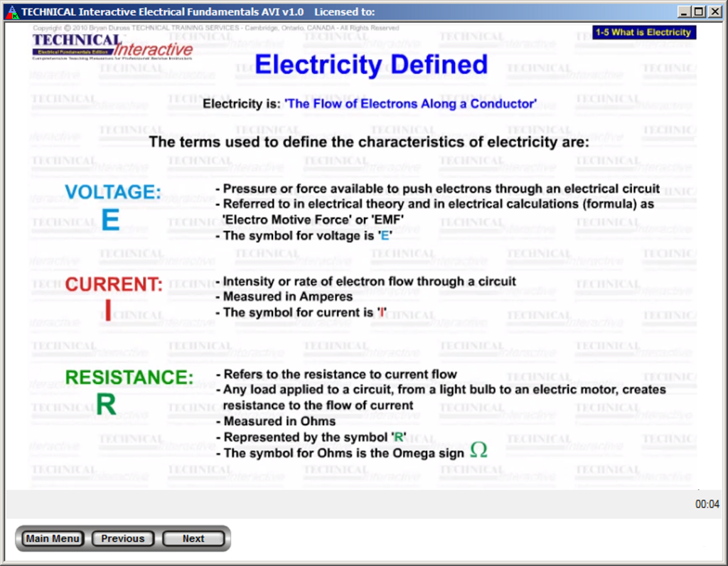728x566 pixels.
Task: Click the large green R symbol
Action: click(x=106, y=404)
